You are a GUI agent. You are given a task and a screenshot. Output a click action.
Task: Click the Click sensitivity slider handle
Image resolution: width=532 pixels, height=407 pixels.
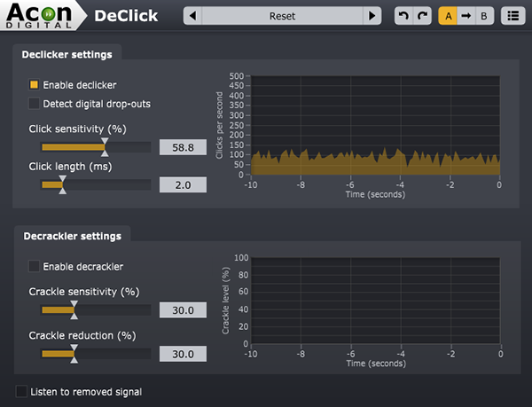click(x=105, y=145)
